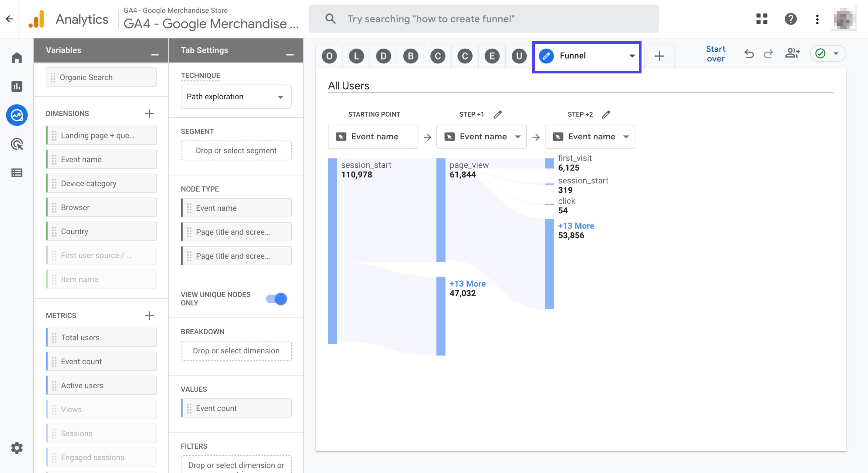
Task: Toggle View Unique Nodes Only switch
Action: click(x=278, y=299)
